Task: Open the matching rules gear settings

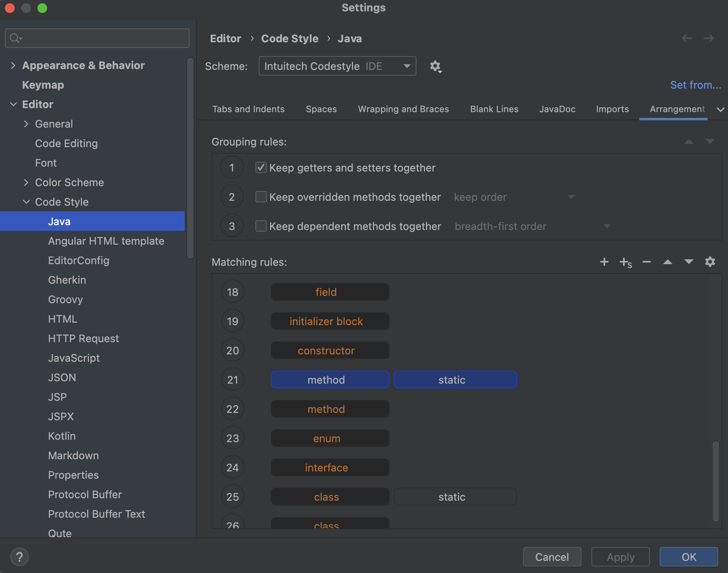Action: click(710, 262)
